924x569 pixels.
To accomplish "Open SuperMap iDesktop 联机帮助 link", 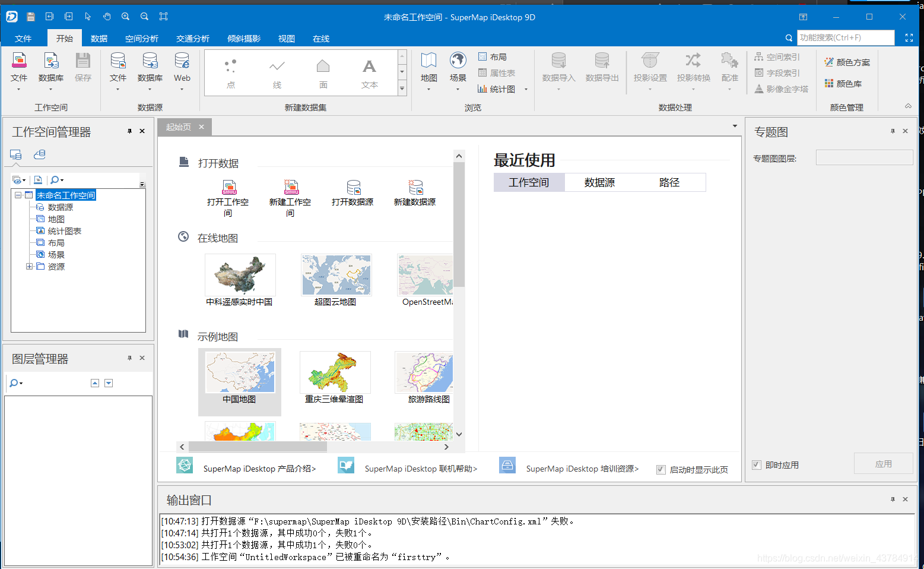I will pos(421,469).
